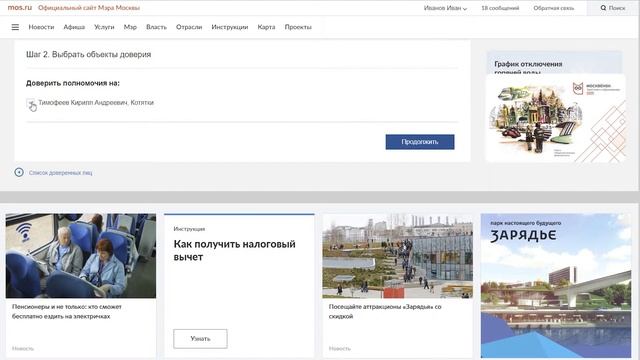Click the Инструкция label on tax card
Viewport: 640px width, 360px height.
click(x=189, y=229)
